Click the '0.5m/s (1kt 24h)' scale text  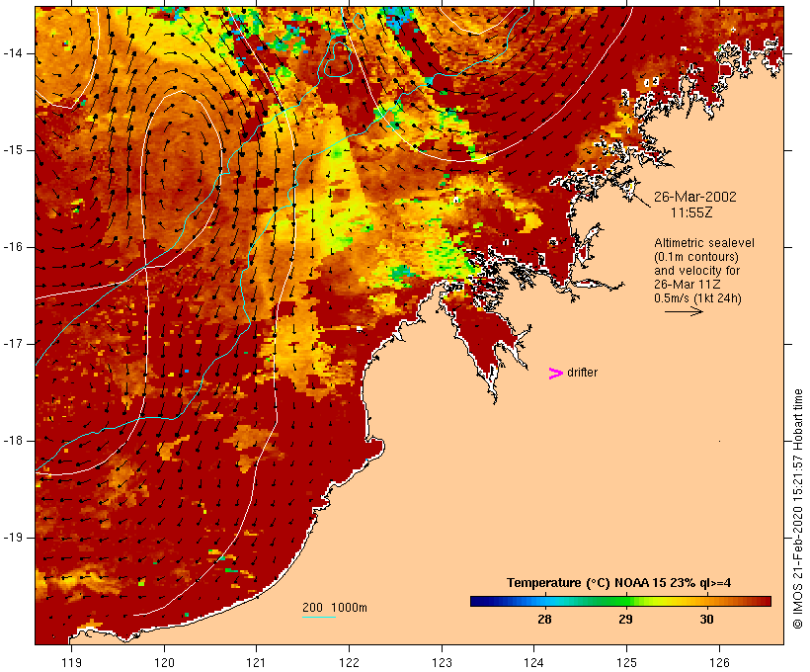(697, 298)
